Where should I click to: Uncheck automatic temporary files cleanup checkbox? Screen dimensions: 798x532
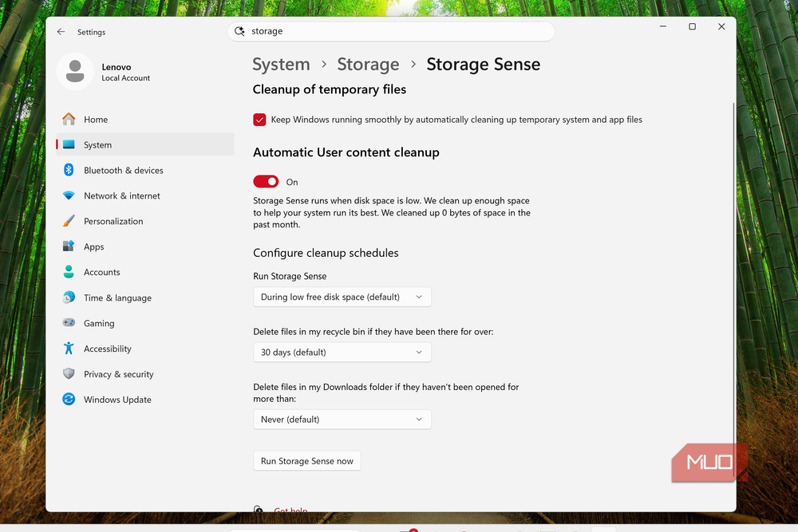pos(259,120)
